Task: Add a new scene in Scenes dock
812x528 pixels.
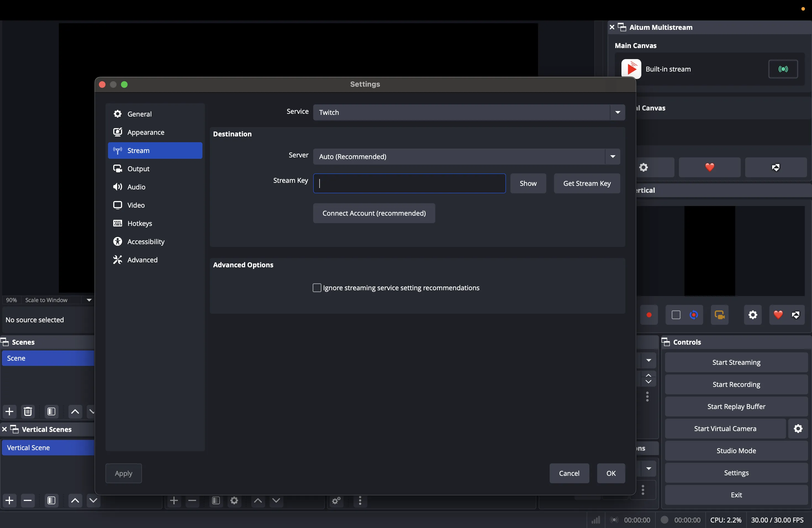Action: point(10,412)
